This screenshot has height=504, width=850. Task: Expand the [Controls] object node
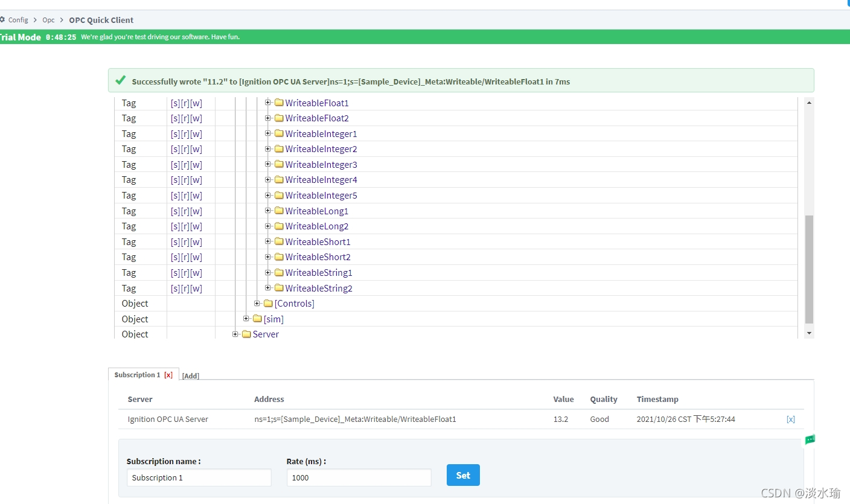257,303
